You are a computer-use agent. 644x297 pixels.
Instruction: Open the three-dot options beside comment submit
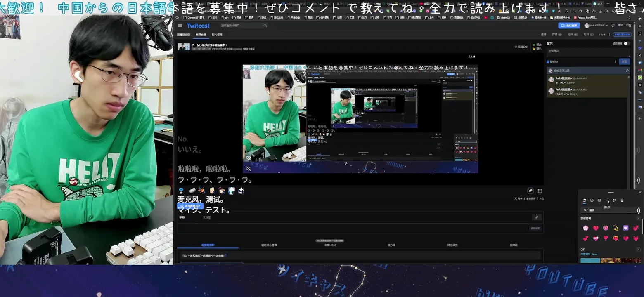[615, 62]
